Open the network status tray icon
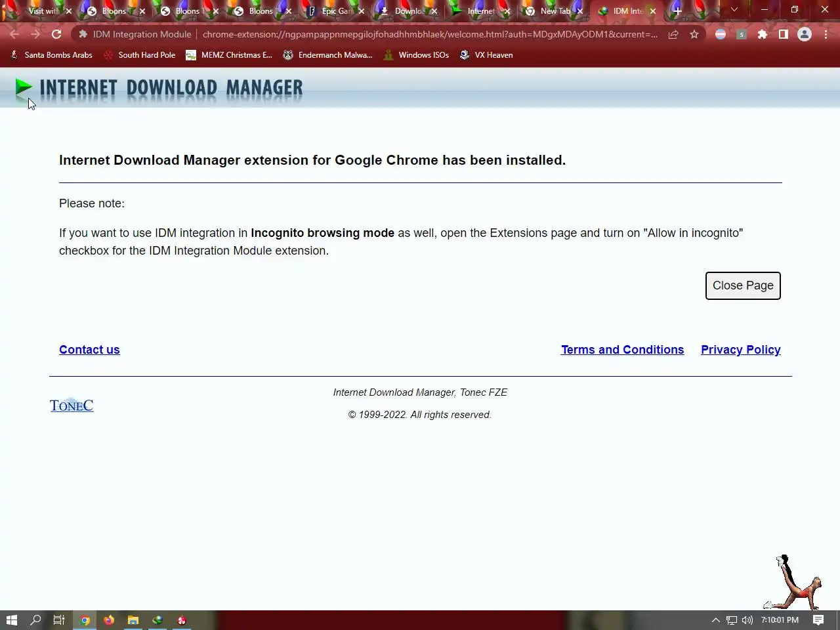This screenshot has width=840, height=630. (732, 619)
